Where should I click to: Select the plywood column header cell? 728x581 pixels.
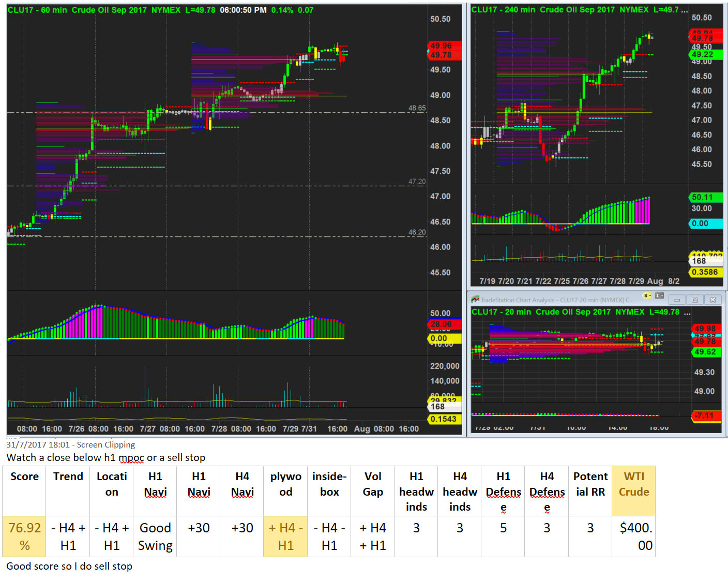285,491
